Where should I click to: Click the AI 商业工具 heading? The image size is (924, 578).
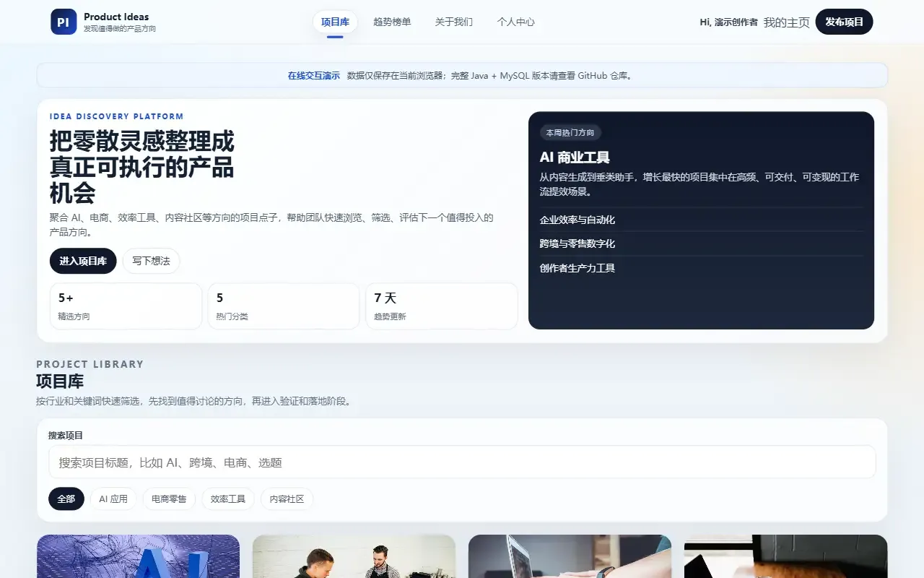point(575,157)
